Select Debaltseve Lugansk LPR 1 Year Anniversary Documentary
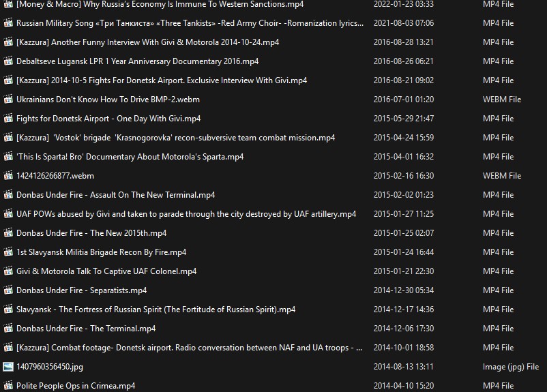547x392 pixels. (138, 61)
